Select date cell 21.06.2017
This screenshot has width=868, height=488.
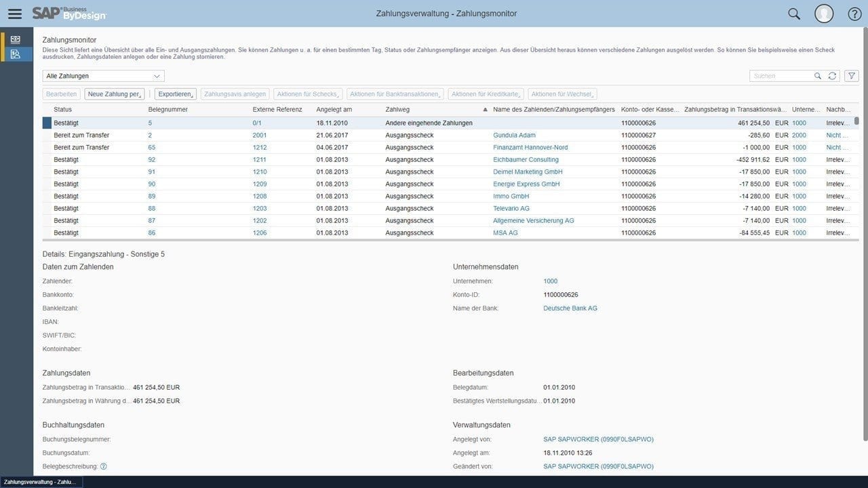point(332,135)
